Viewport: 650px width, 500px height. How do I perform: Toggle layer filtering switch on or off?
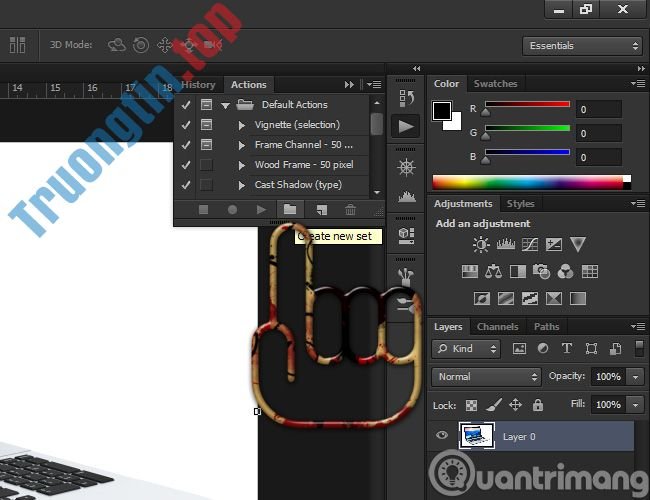(x=640, y=348)
